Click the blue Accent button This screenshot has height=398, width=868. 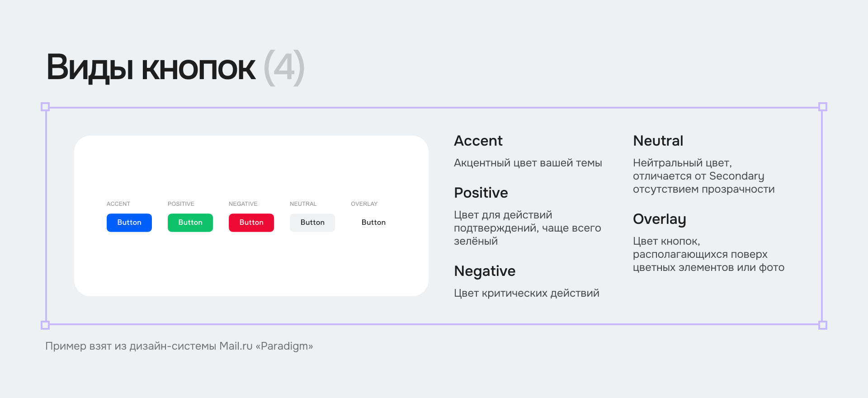(129, 223)
